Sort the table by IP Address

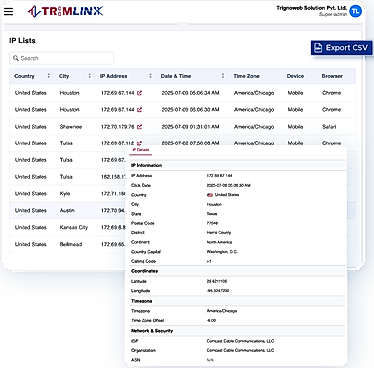point(150,76)
